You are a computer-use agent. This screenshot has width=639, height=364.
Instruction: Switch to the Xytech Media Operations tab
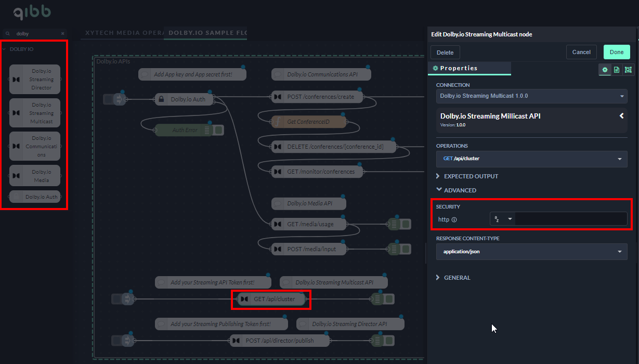(x=122, y=33)
